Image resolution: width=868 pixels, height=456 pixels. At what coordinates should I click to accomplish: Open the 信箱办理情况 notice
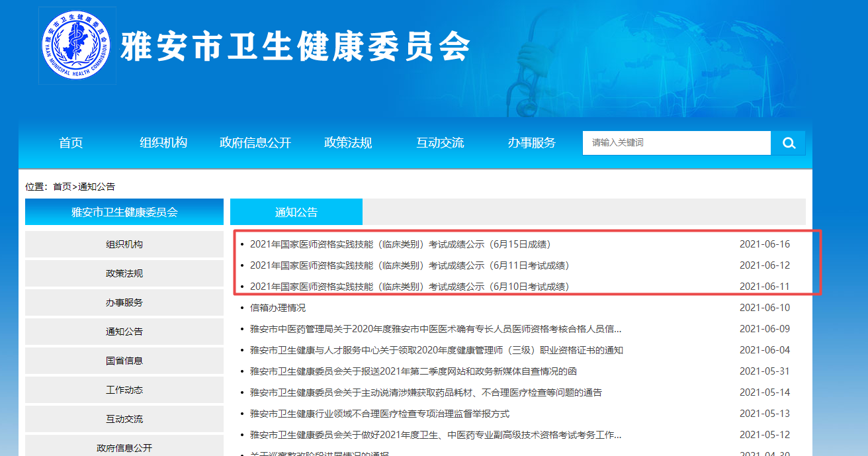pos(278,308)
